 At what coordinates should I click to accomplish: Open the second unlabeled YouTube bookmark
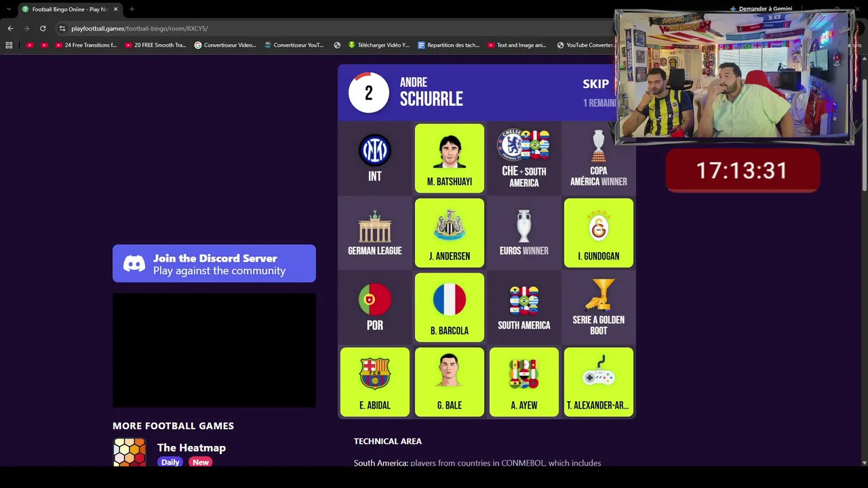[44, 45]
